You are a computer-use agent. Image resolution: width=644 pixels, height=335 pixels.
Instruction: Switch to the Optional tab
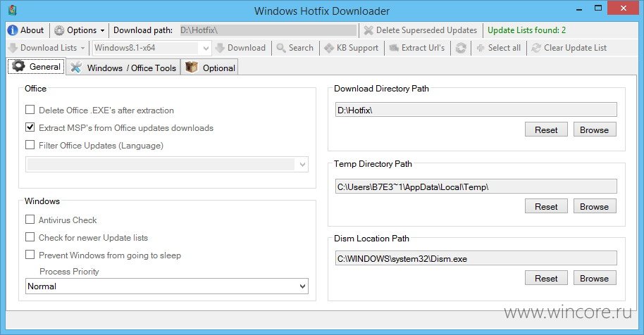point(209,68)
